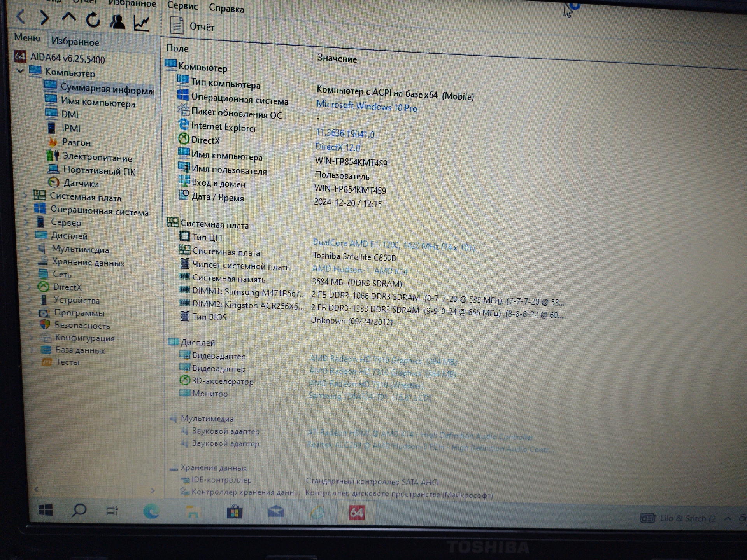Click right arrow of tree horizontal scrollbar

[x=153, y=491]
